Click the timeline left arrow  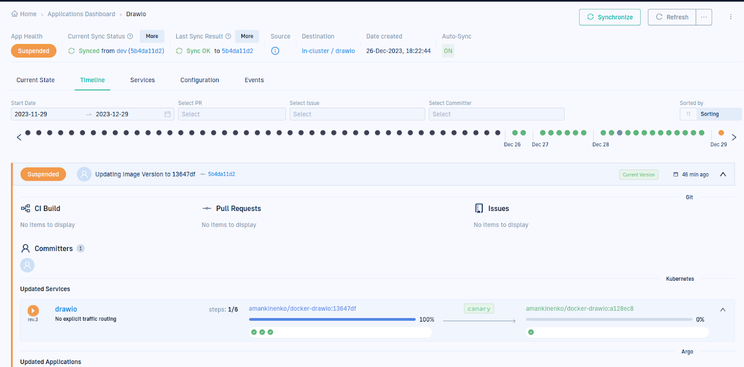19,137
